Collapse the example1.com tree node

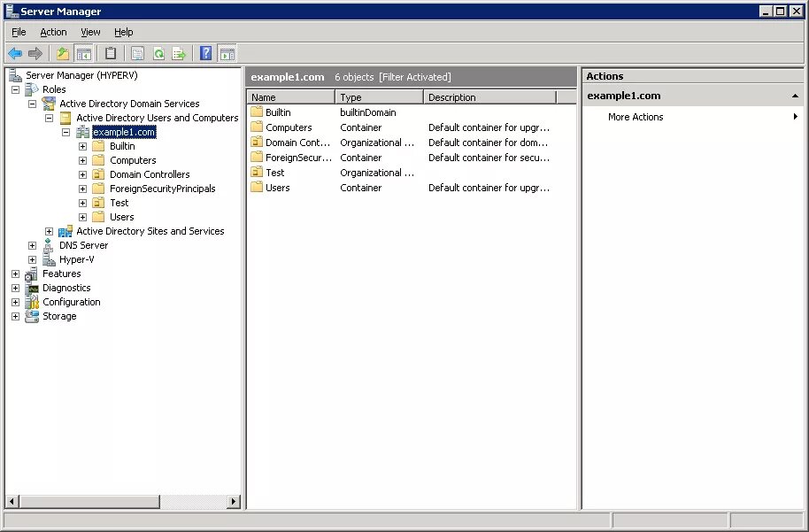[x=66, y=132]
